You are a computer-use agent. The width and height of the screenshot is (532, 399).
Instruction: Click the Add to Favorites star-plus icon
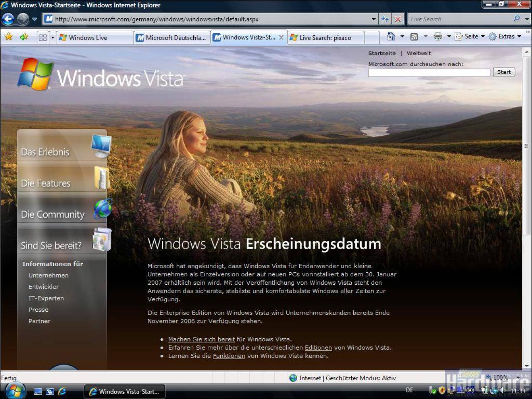(24, 37)
